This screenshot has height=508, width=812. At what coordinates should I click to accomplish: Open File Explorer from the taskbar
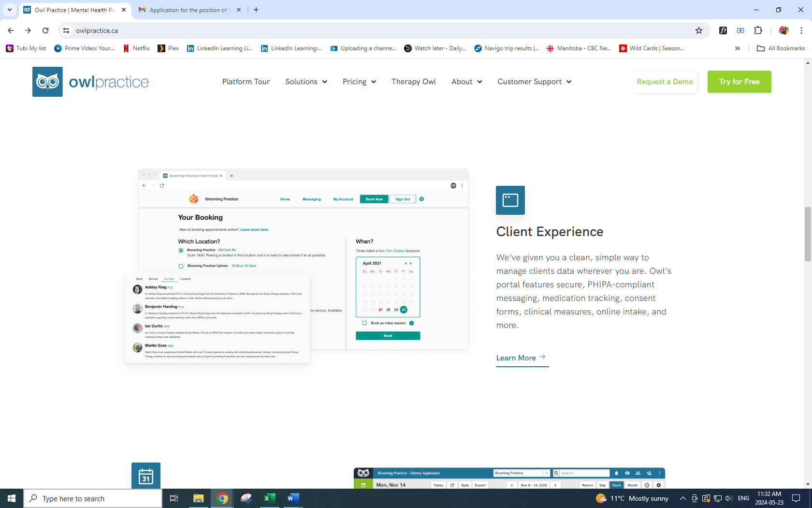(x=198, y=498)
